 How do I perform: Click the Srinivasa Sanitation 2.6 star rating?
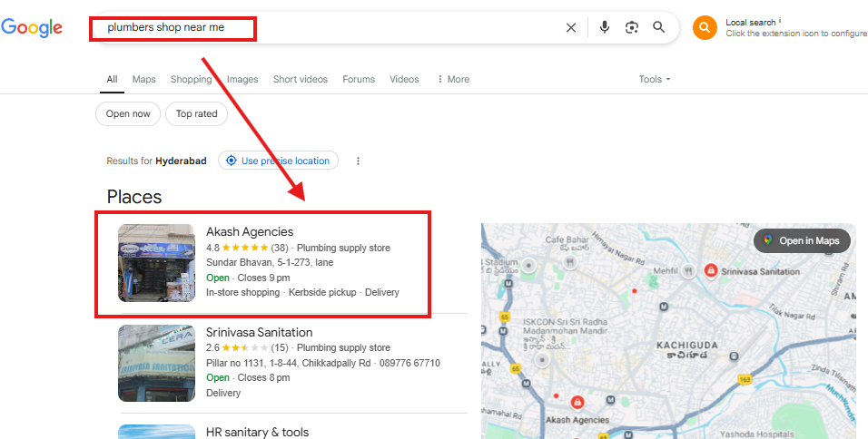[247, 347]
